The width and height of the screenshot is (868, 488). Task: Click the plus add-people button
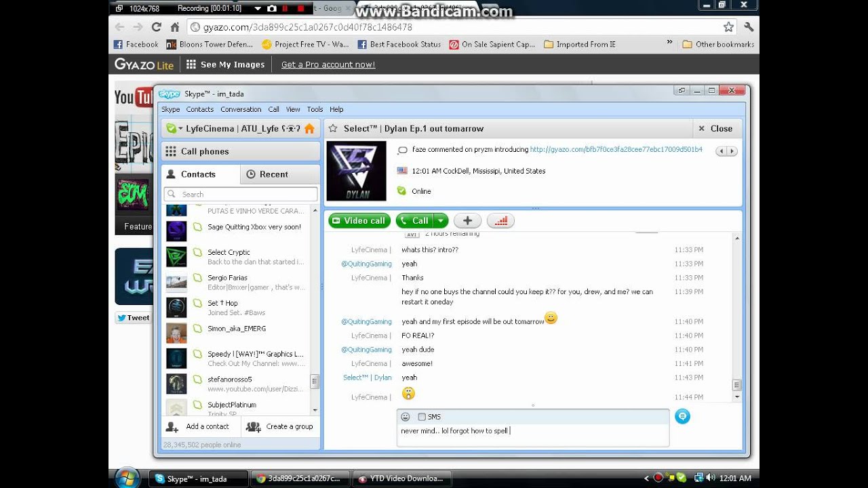coord(467,220)
